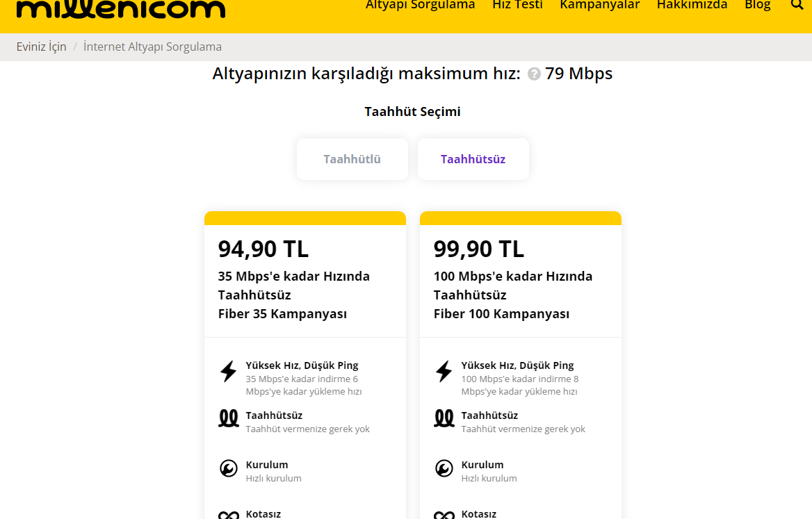
Task: Click the Taahhütsüz loop icon in Fiber 100 card
Action: [444, 418]
